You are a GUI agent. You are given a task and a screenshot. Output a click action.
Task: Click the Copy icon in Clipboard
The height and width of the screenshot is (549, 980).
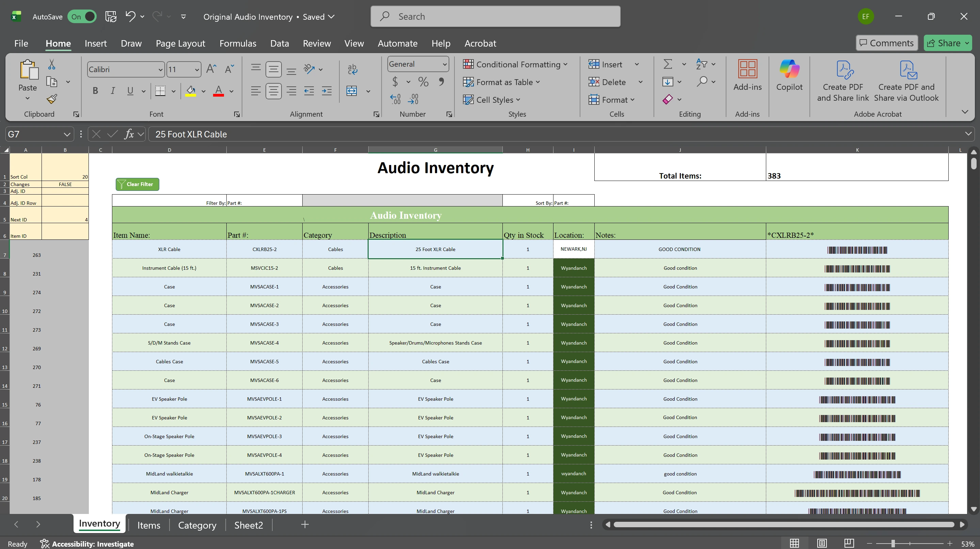52,82
